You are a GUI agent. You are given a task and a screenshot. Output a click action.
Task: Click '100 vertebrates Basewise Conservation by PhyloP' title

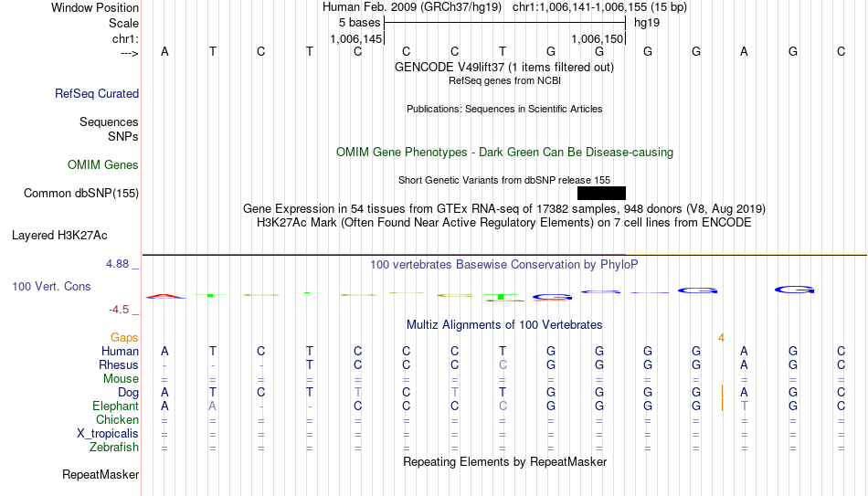[504, 265]
